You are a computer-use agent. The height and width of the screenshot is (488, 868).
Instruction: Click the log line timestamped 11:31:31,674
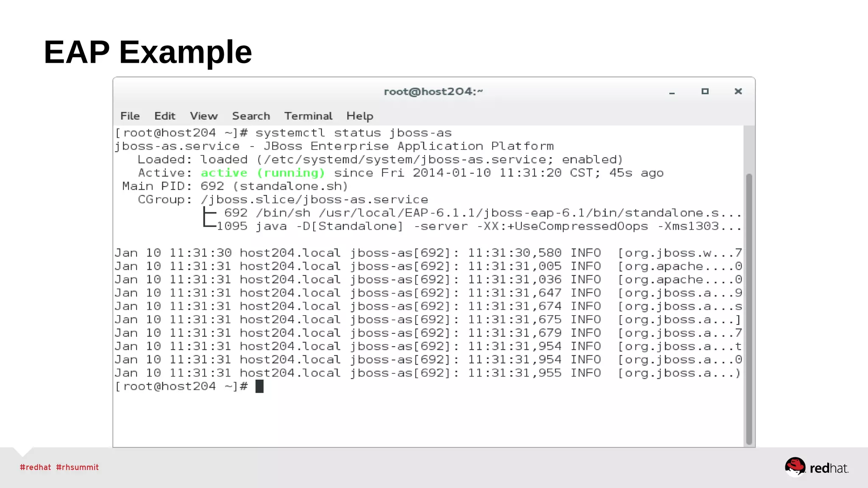(x=428, y=306)
